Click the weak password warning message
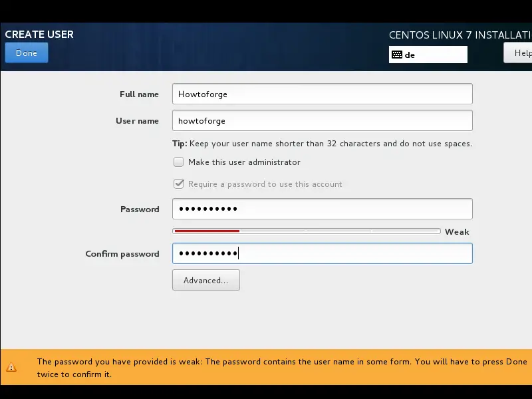This screenshot has width=532, height=399. (x=282, y=368)
